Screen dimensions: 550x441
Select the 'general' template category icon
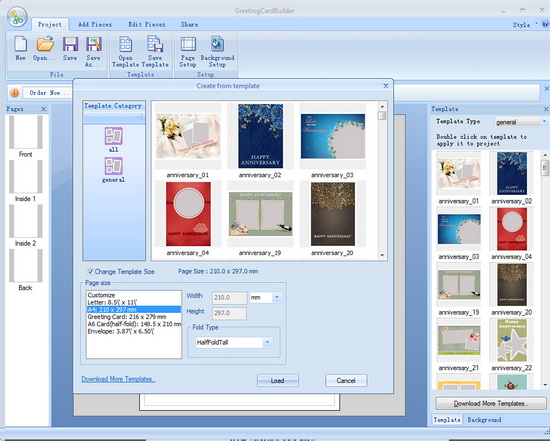click(x=113, y=166)
